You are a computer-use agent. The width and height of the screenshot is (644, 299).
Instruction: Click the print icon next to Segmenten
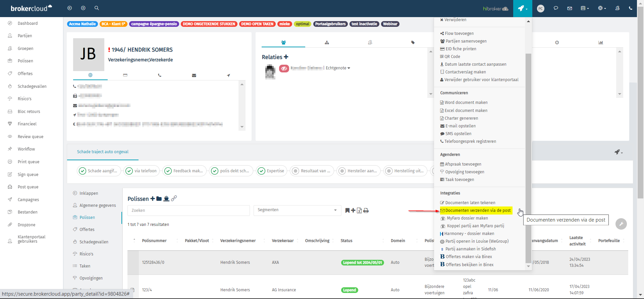(x=366, y=211)
